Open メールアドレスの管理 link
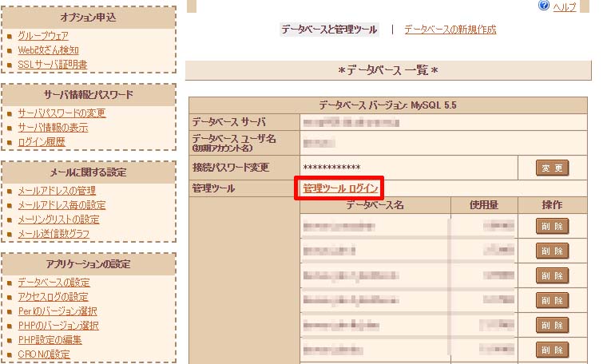 (57, 191)
